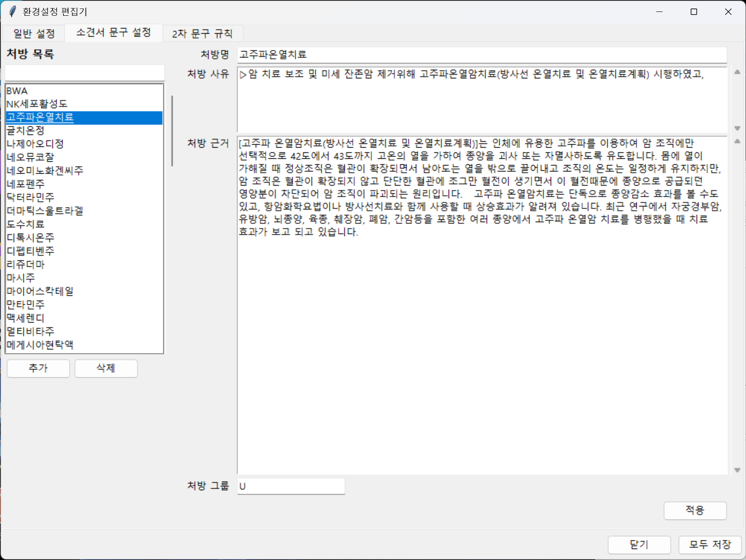This screenshot has height=560, width=746.
Task: Click the 닫기 button
Action: [639, 544]
